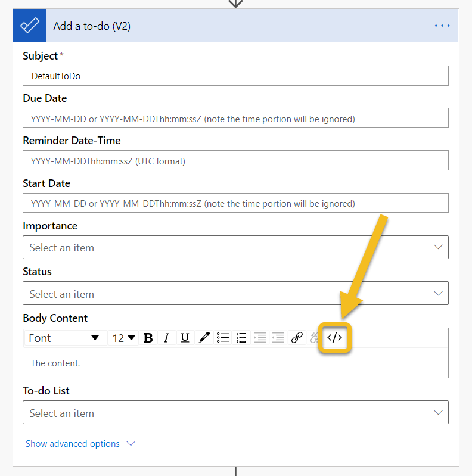Open the Font family dropdown

[x=64, y=338]
